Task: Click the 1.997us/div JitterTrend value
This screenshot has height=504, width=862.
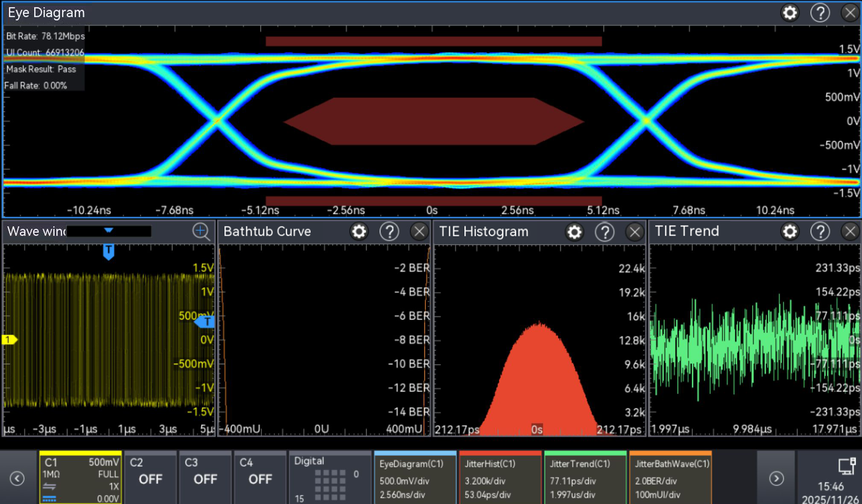Action: pos(572,495)
